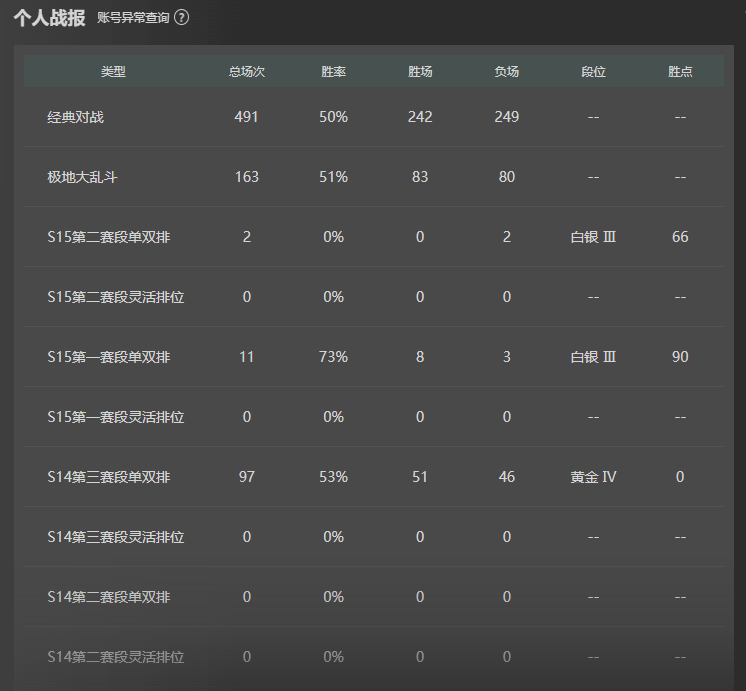
Task: Click the 胜场 column header
Action: (x=420, y=71)
